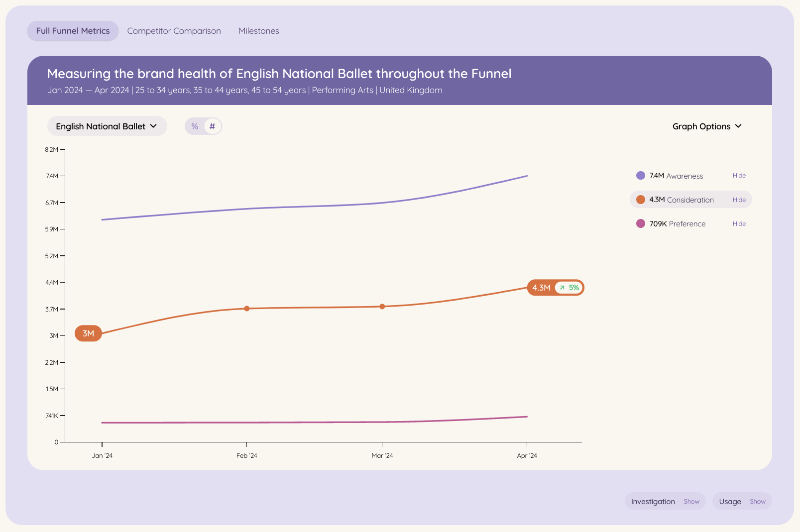Image resolution: width=800 pixels, height=532 pixels.
Task: Open the English National Ballet brand dropdown
Action: click(107, 126)
